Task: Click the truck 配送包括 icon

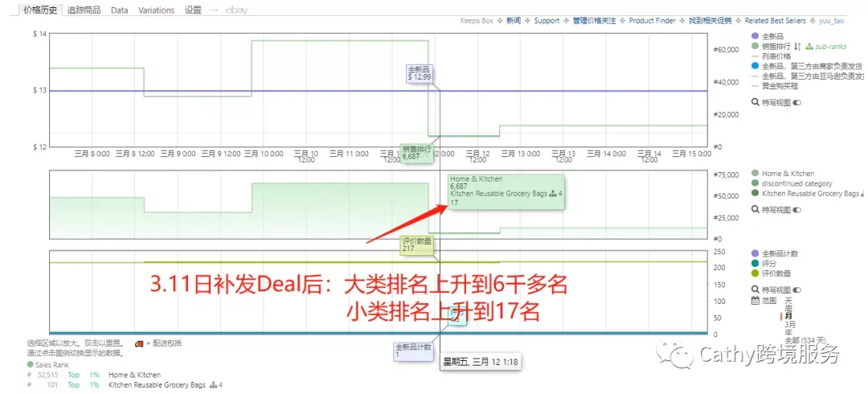Action: coord(139,343)
